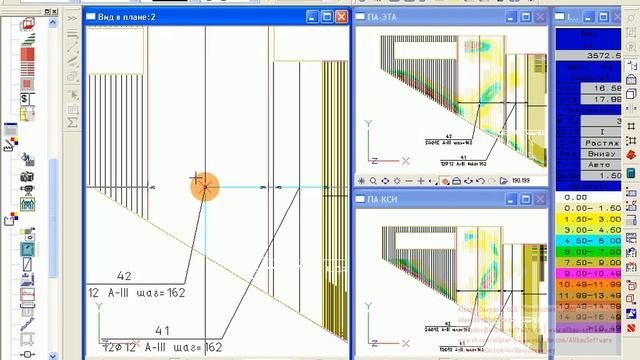Select the magnifier zoom icon in ПА-ЭТА toolbar
640x360 pixels.
pyautogui.click(x=373, y=181)
